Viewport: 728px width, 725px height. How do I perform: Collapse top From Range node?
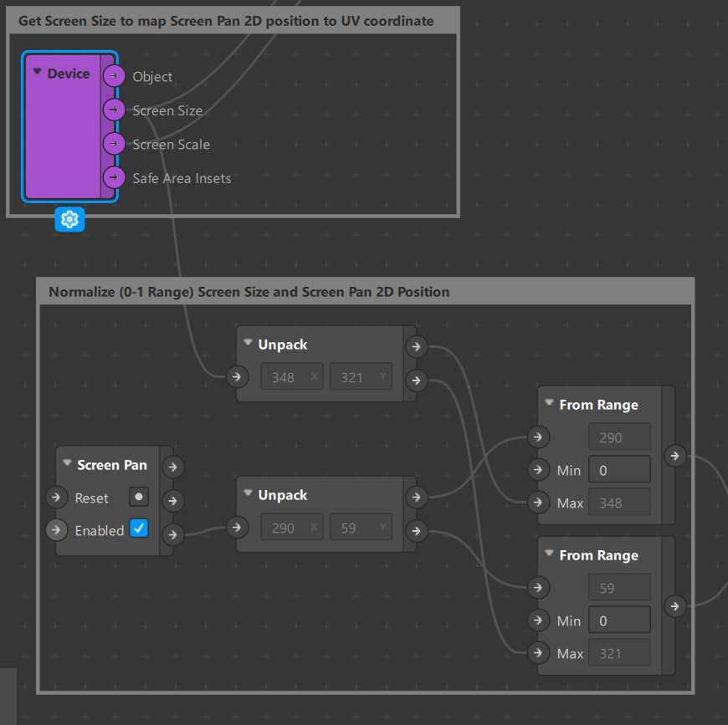[549, 402]
